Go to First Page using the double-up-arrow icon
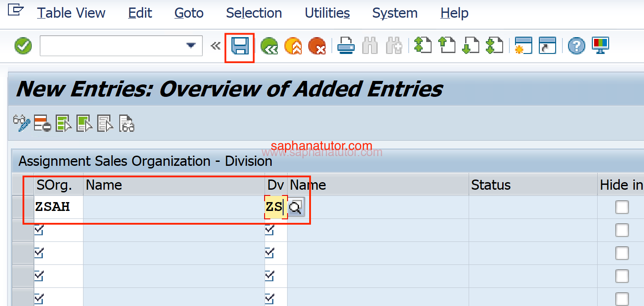 (x=422, y=46)
